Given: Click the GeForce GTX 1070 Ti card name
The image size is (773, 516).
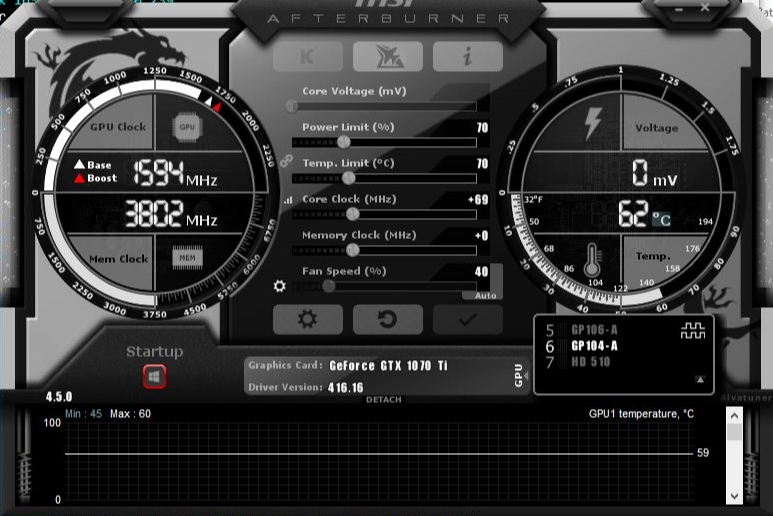Looking at the screenshot, I should [x=388, y=366].
